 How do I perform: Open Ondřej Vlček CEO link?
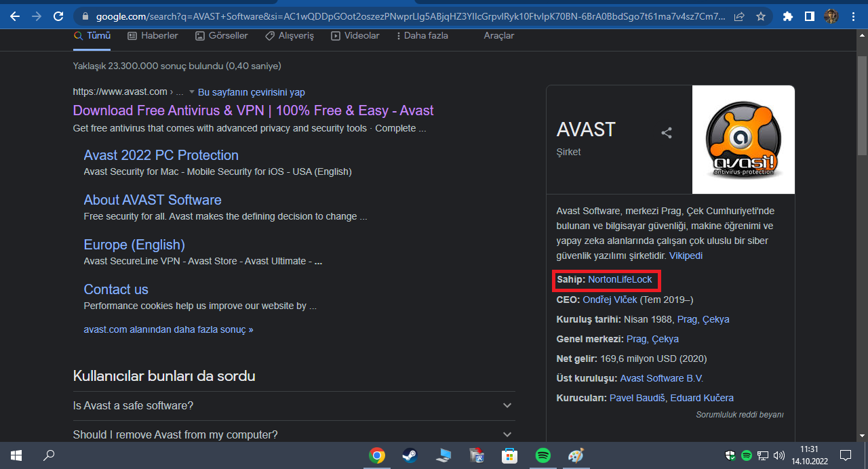pyautogui.click(x=610, y=299)
